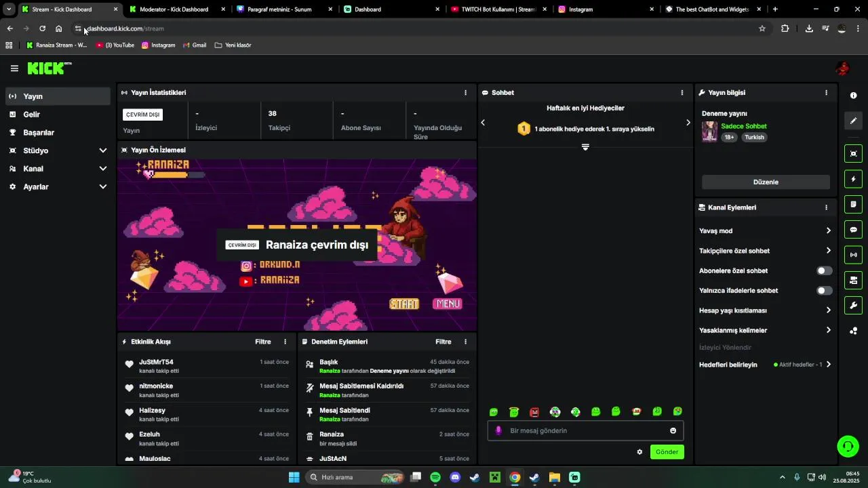Toggle the broadcast stats widget icon in sidebar

854,255
